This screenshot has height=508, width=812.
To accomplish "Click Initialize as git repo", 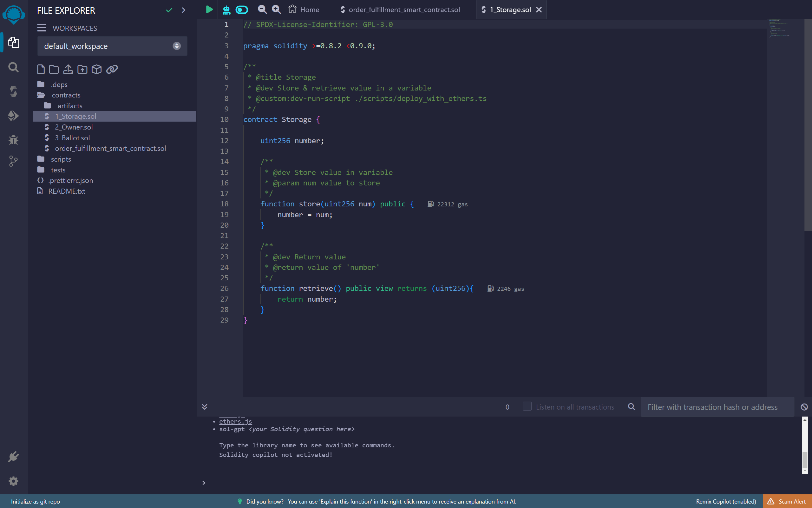I will click(36, 501).
